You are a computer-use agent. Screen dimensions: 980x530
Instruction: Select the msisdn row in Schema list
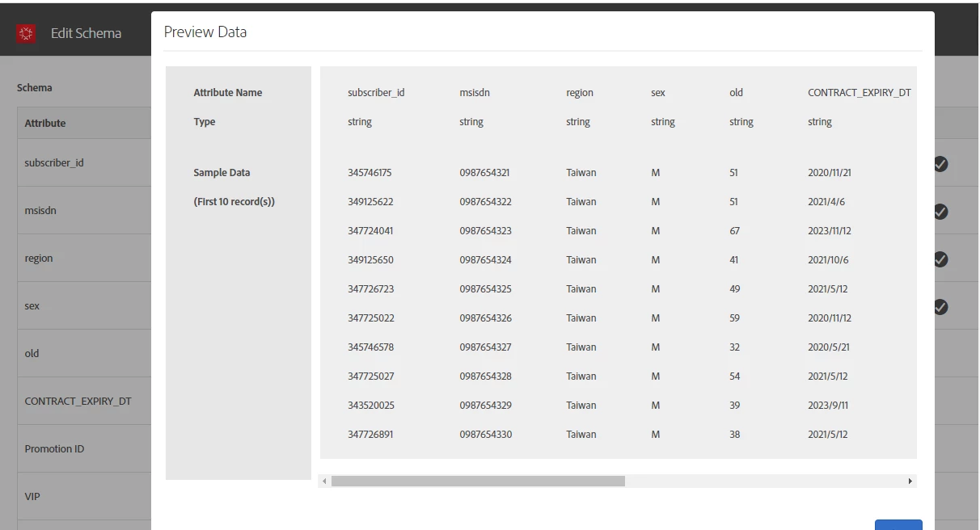click(x=84, y=210)
